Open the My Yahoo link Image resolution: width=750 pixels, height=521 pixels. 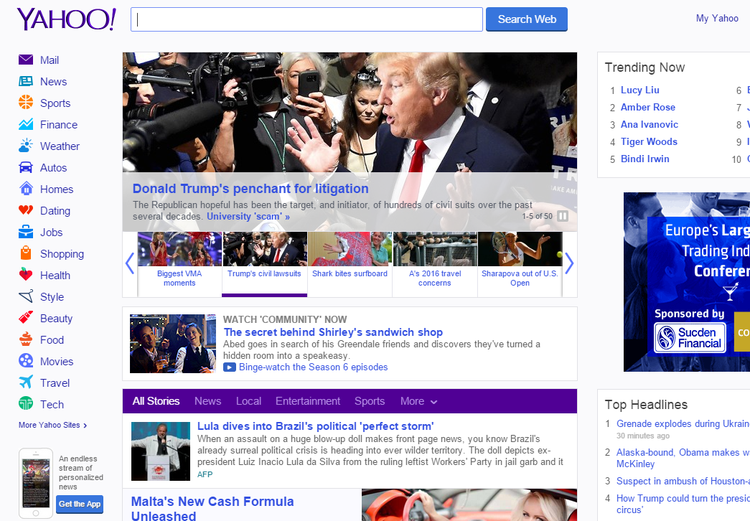pos(717,18)
